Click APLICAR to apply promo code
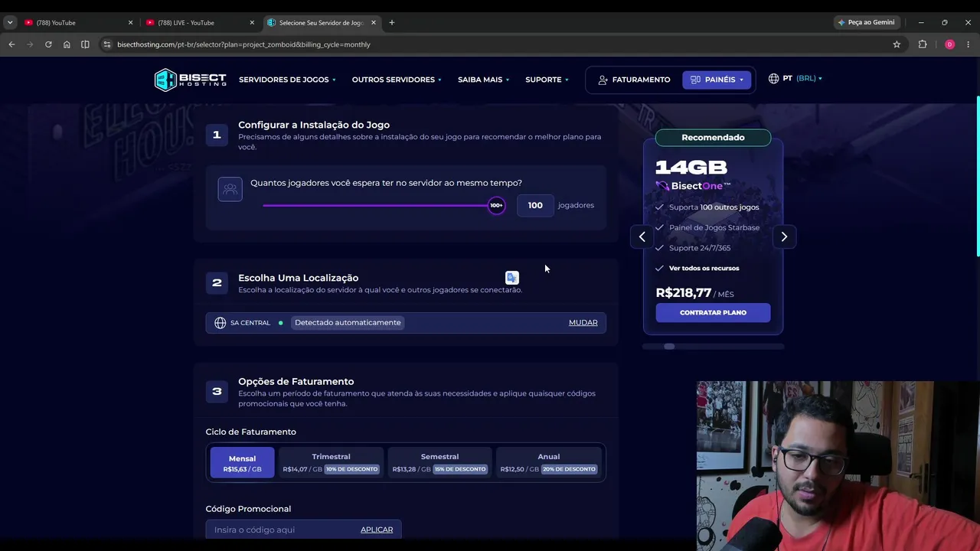 pos(377,530)
